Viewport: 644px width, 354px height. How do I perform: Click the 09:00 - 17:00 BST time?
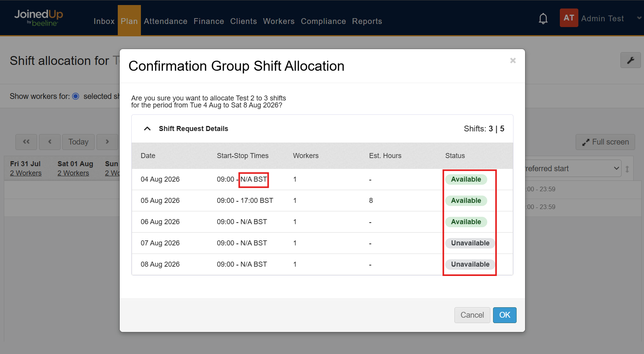coord(245,201)
